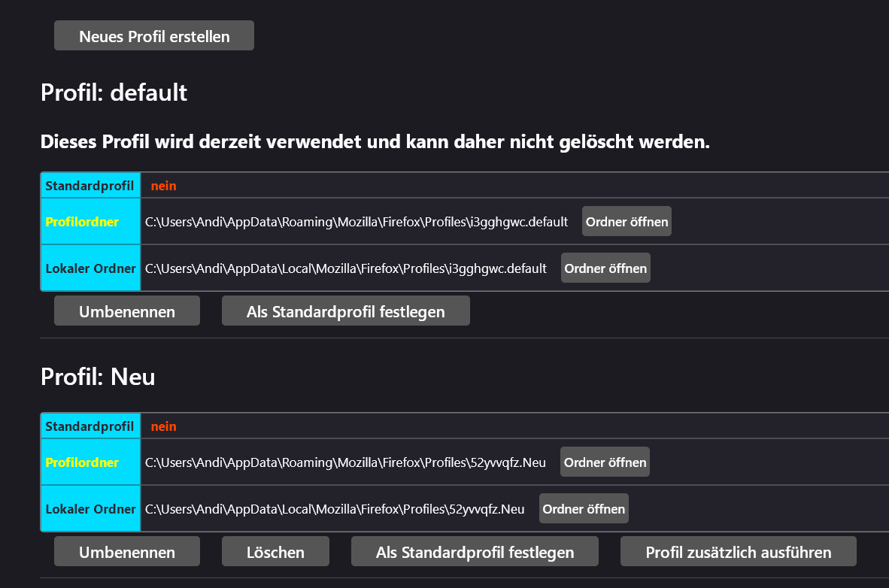
Task: Click the Neues Profil erstellen button
Action: [x=154, y=36]
